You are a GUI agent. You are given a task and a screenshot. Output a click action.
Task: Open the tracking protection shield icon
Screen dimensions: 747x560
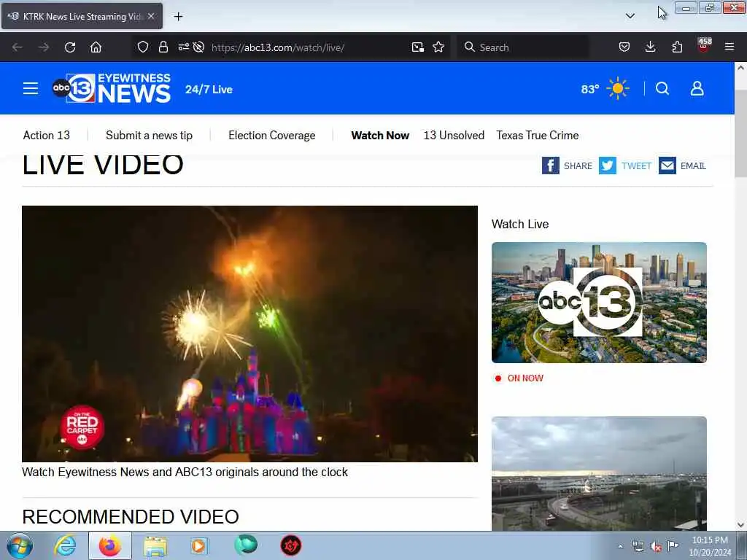[143, 47]
